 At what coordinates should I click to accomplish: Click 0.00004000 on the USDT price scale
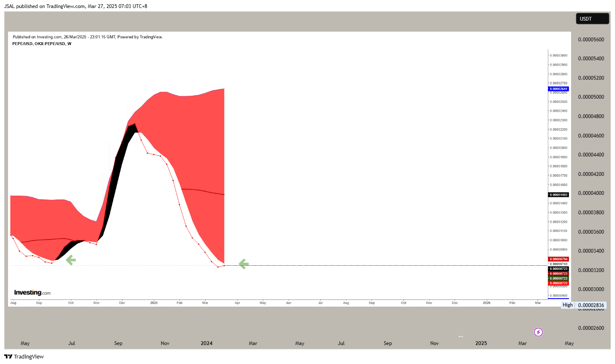(x=591, y=193)
